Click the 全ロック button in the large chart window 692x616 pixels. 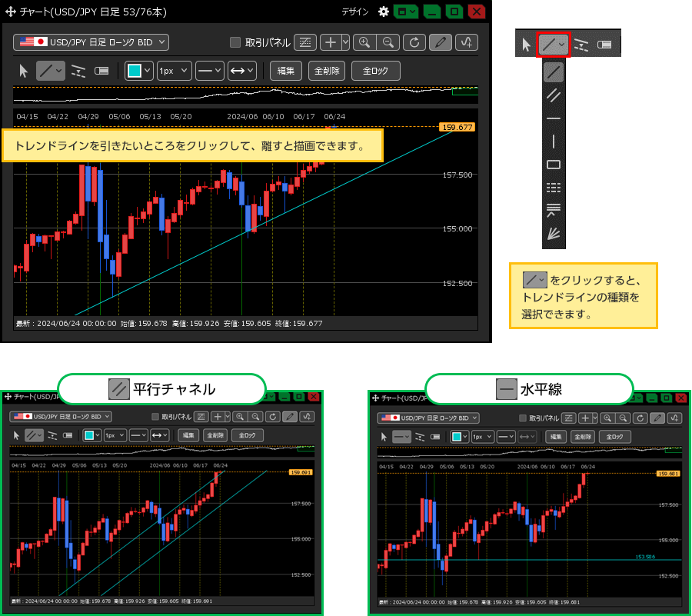[x=375, y=71]
